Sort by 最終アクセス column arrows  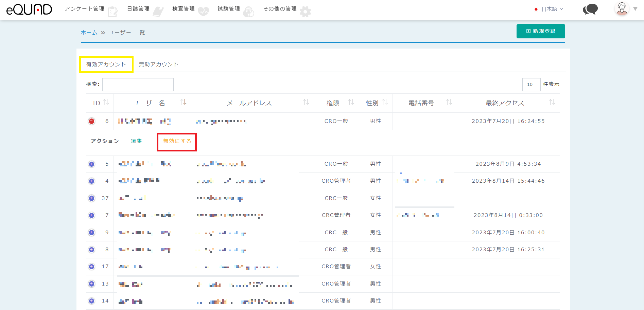click(552, 103)
